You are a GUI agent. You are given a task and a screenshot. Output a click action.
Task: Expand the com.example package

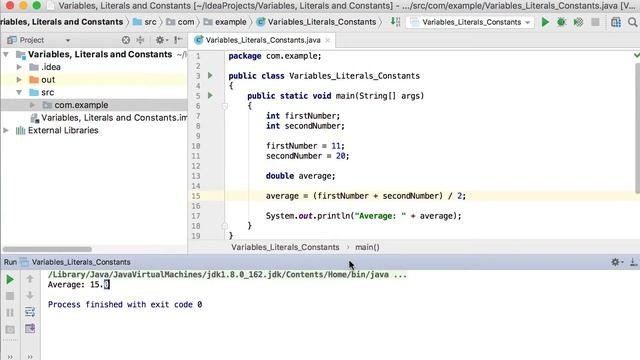point(32,105)
